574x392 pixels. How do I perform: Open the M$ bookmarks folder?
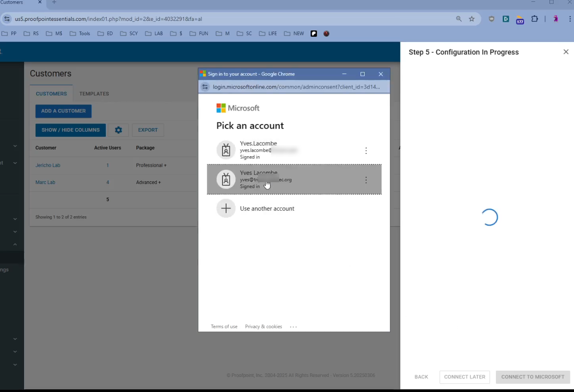54,34
